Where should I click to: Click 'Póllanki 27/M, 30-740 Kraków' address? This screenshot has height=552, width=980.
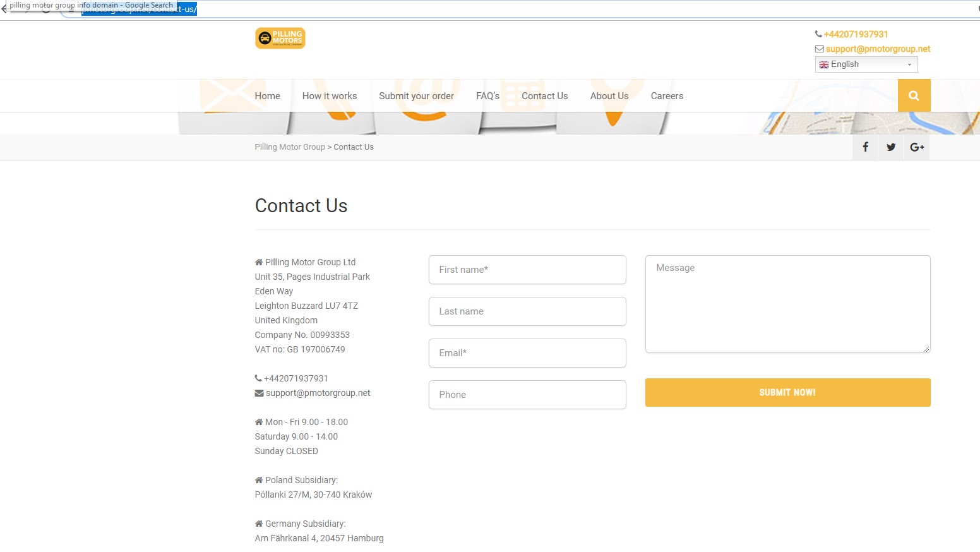point(313,495)
